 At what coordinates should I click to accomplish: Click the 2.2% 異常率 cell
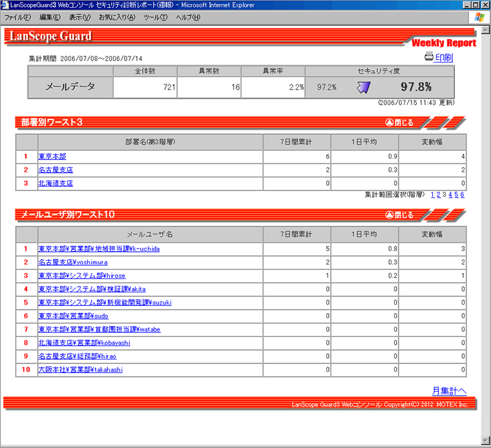click(273, 87)
